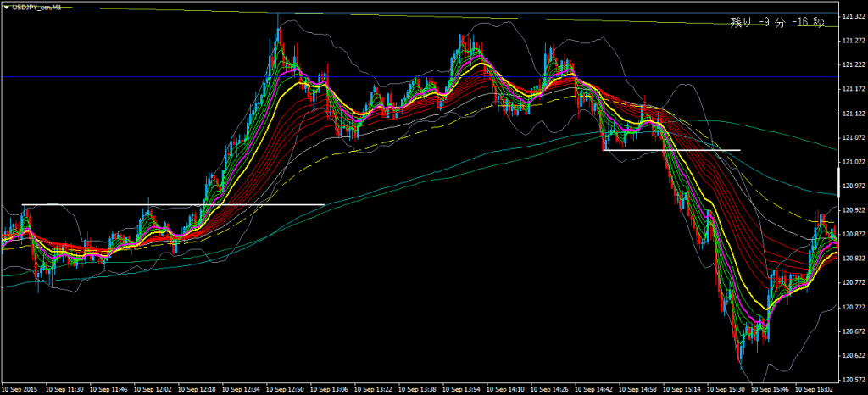
Task: Click the 10 Sep 14:26 time label
Action: (x=549, y=389)
